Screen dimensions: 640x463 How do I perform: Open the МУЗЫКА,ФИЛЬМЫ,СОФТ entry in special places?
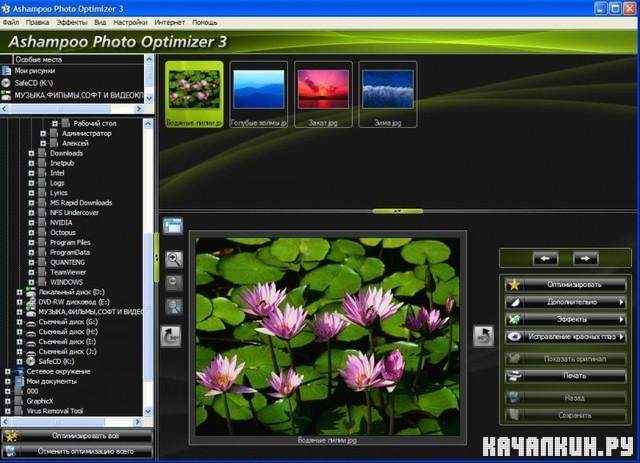[79, 95]
